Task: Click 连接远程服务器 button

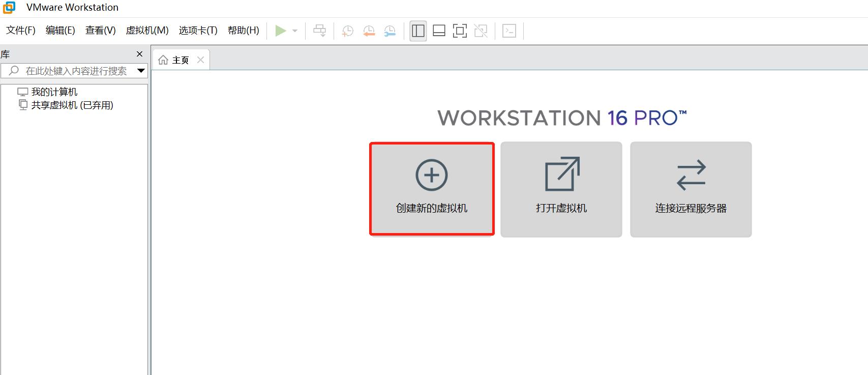Action: coord(691,189)
